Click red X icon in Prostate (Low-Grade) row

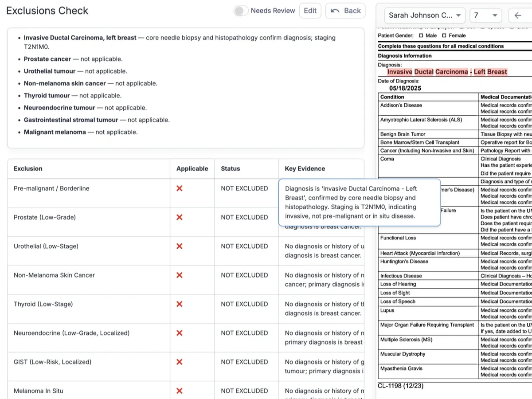[180, 217]
